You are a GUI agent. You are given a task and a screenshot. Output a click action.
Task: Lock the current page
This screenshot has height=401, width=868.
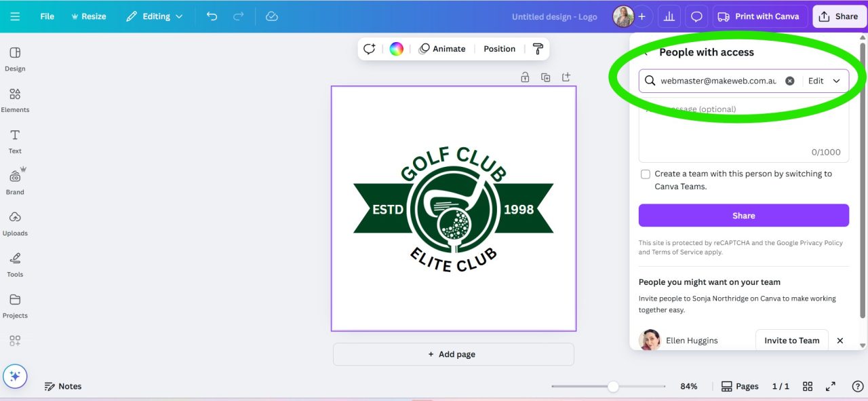[x=525, y=77]
